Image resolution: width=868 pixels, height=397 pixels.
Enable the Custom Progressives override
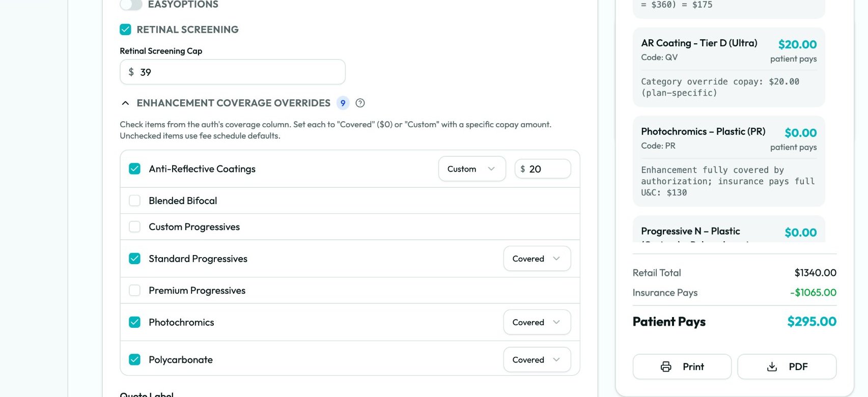pyautogui.click(x=134, y=226)
